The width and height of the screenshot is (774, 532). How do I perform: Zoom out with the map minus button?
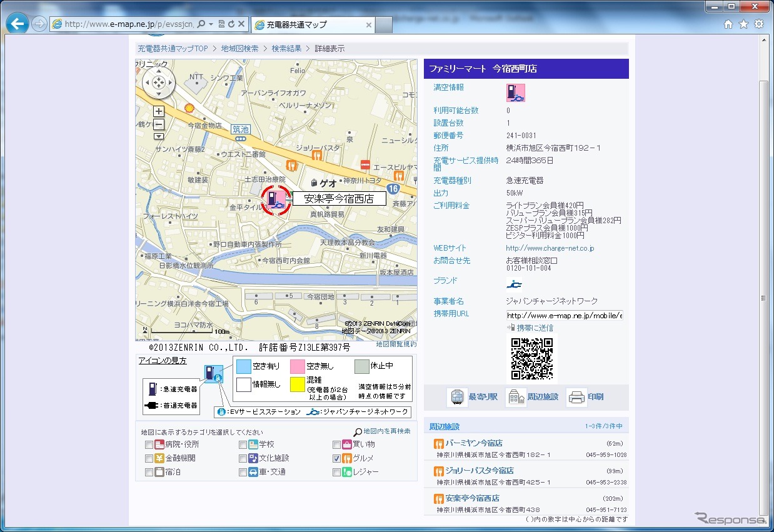coord(159,124)
